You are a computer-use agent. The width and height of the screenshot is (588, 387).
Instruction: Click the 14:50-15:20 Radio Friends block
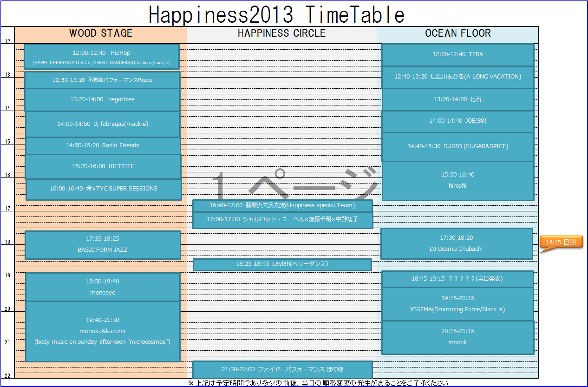pyautogui.click(x=103, y=145)
